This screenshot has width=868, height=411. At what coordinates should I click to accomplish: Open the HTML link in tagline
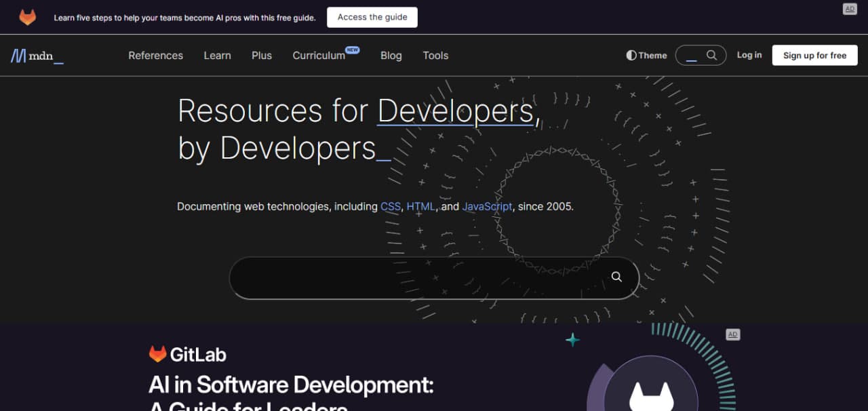point(420,206)
